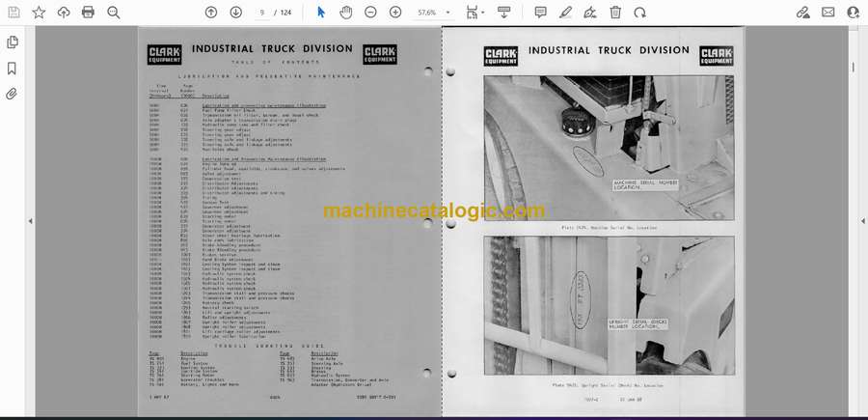This screenshot has height=420, width=868.
Task: Activate the hand pan tool
Action: tap(346, 13)
